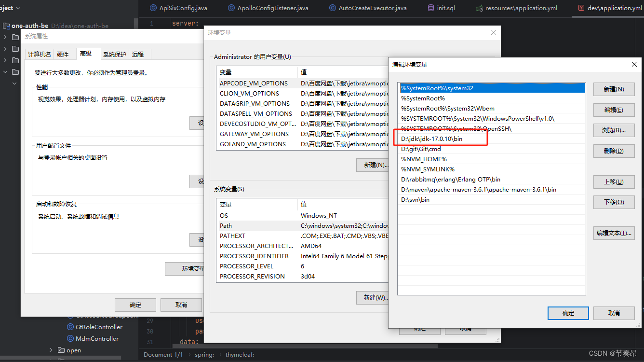The height and width of the screenshot is (362, 644).
Task: Select the %NVM_SYMLINK% entry
Action: (492, 169)
